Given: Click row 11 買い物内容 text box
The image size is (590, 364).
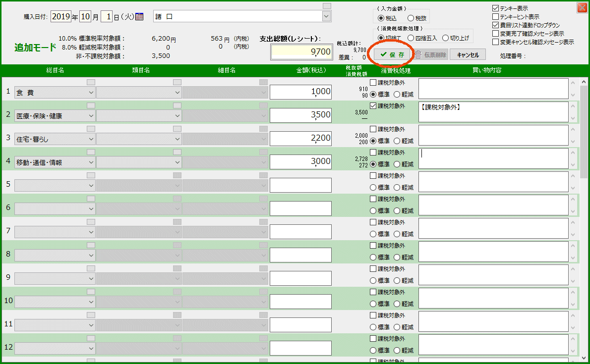Looking at the screenshot, I should 493,321.
